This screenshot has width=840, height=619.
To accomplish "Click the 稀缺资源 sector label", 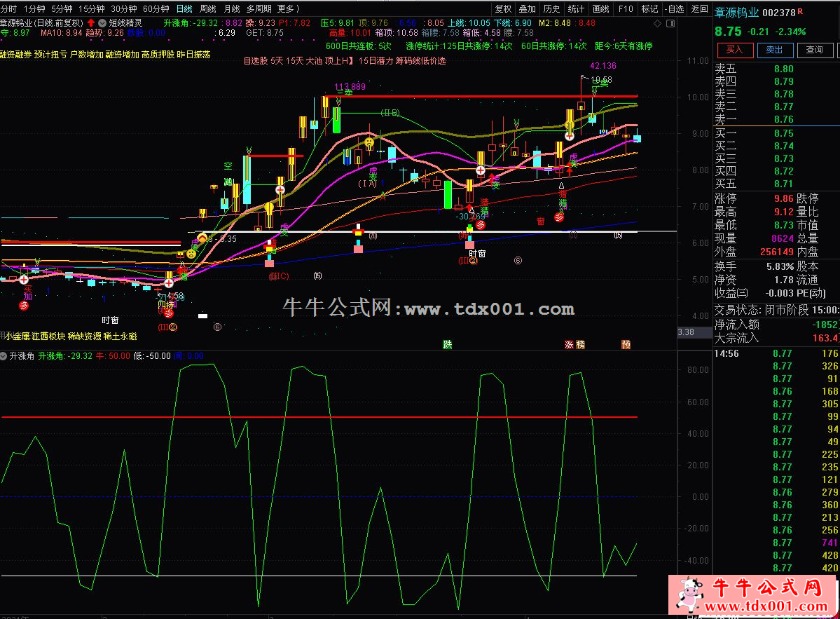I will click(84, 336).
